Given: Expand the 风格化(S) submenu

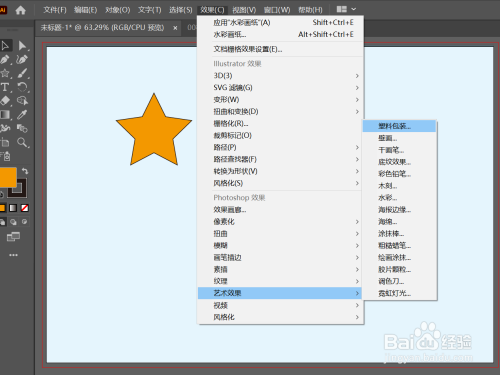Looking at the screenshot, I should [280, 183].
